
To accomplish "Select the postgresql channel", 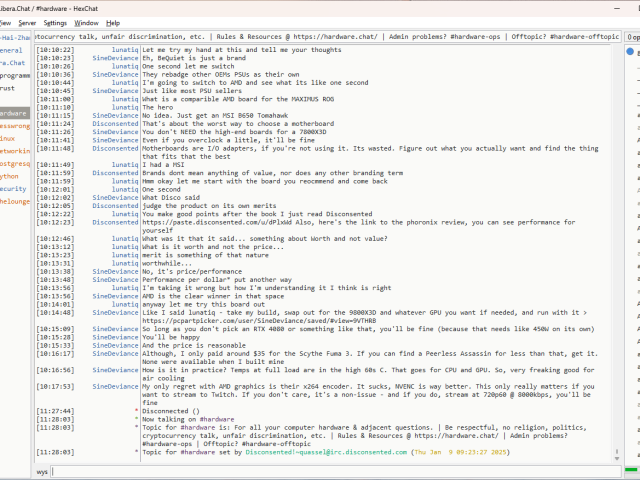I will tap(14, 163).
